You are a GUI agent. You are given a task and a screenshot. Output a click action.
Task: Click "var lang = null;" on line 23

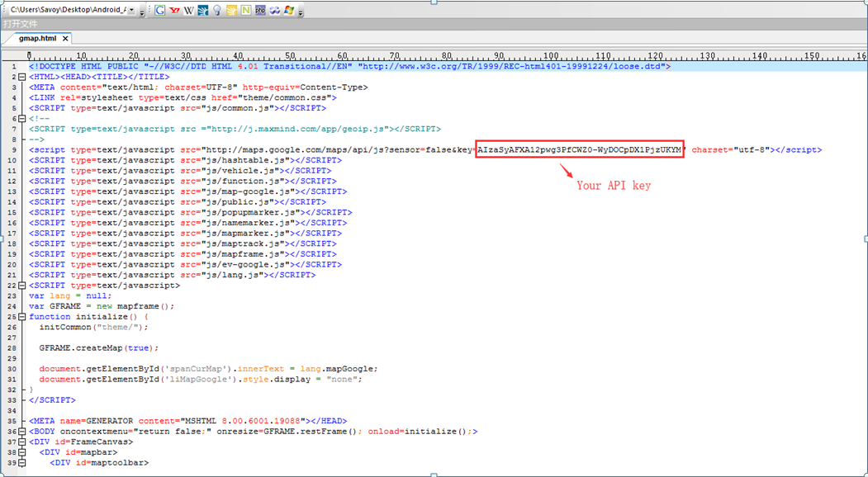coord(70,296)
